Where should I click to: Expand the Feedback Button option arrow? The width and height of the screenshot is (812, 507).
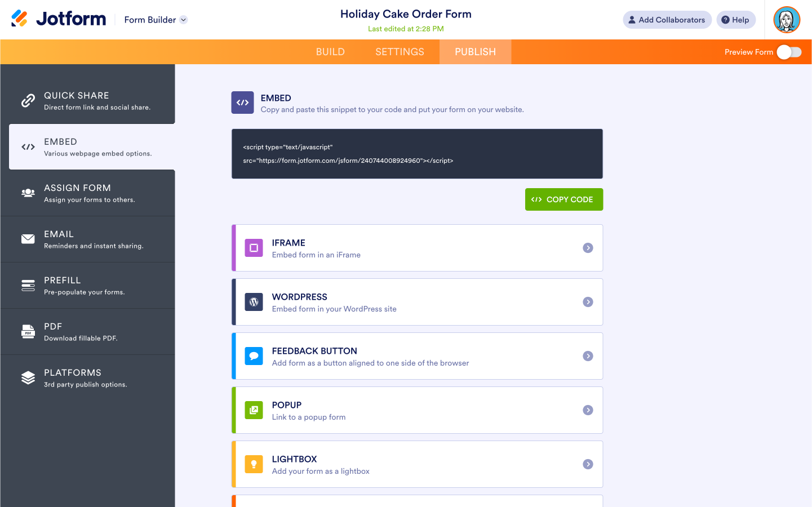[x=588, y=356]
